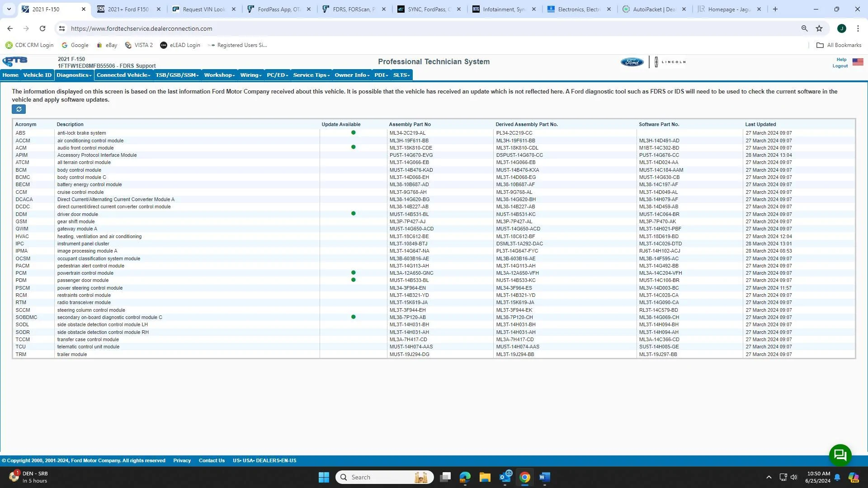868x488 pixels.
Task: Click the Logout link
Action: 840,66
